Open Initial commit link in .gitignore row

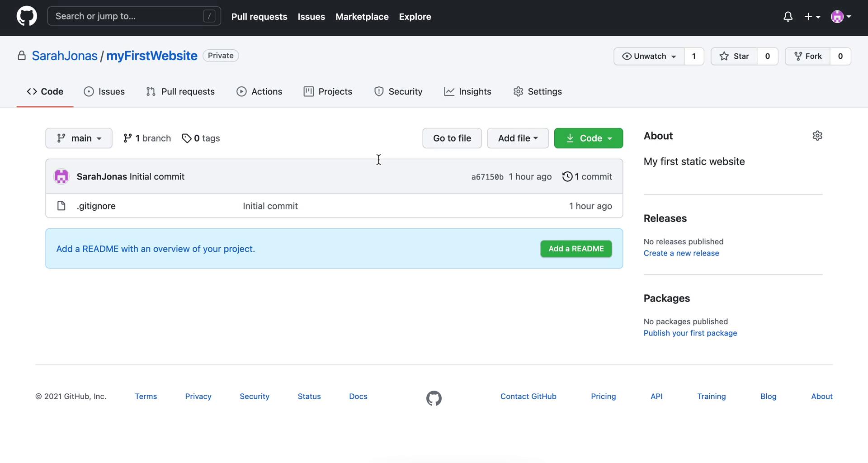coord(270,206)
